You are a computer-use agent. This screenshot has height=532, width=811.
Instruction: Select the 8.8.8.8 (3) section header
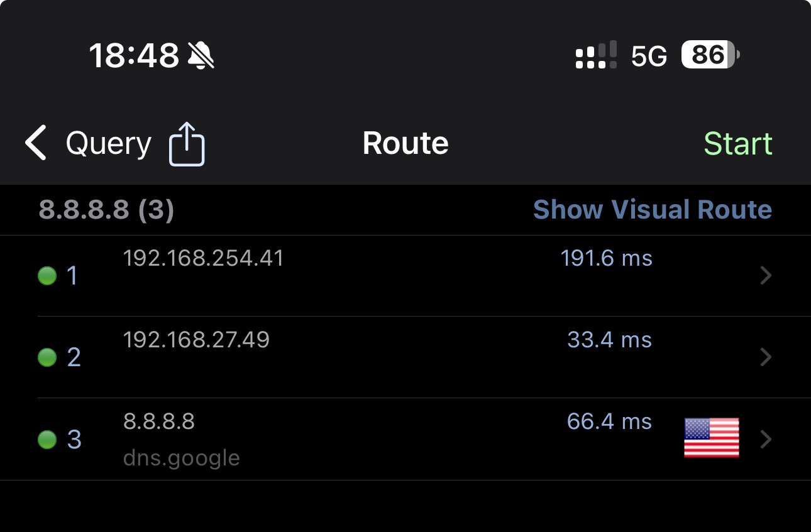(106, 210)
